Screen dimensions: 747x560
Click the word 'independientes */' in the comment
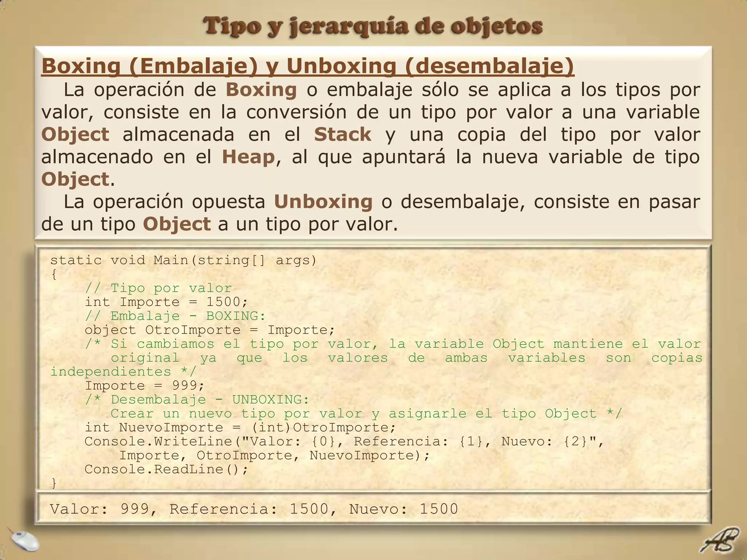[x=123, y=372]
